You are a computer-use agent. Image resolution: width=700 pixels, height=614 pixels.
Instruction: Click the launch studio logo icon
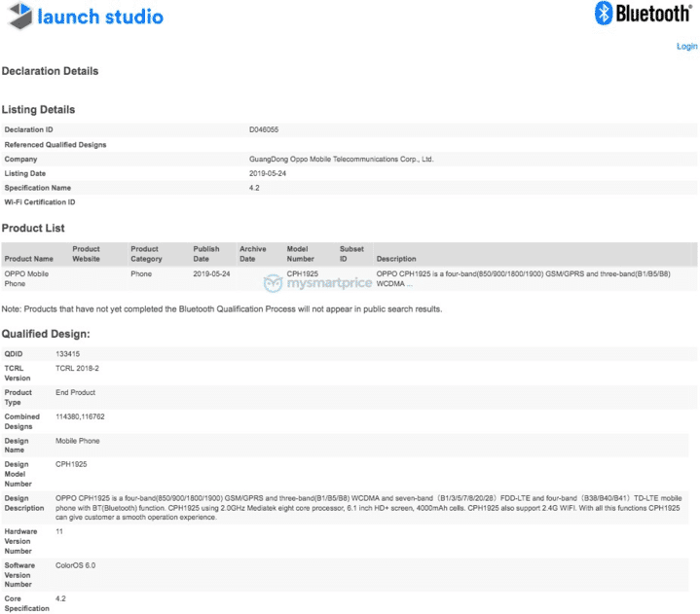20,16
